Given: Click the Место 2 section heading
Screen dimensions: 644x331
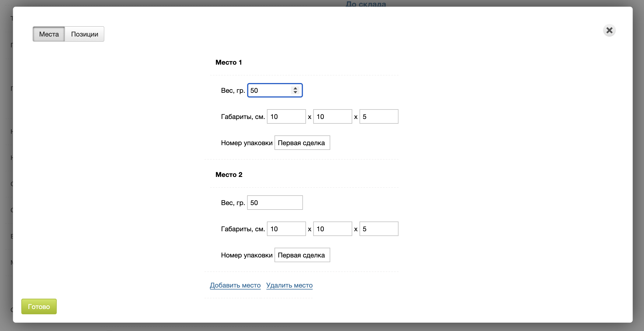Looking at the screenshot, I should click(229, 175).
